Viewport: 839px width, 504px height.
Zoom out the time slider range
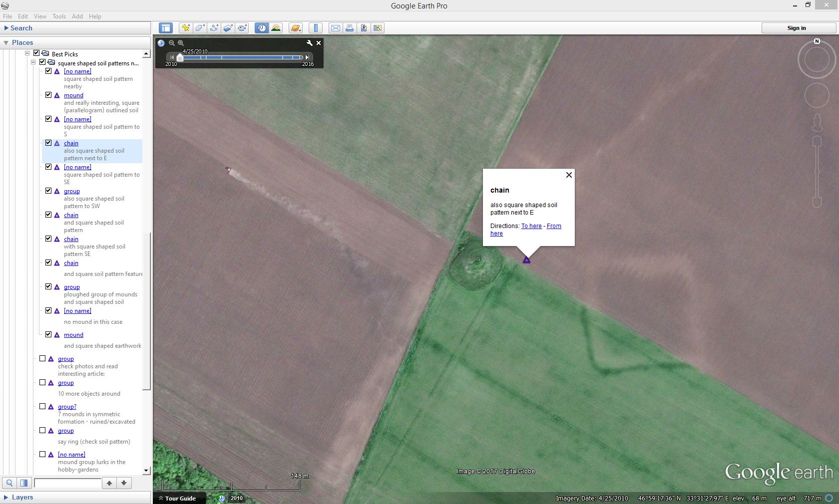[172, 43]
